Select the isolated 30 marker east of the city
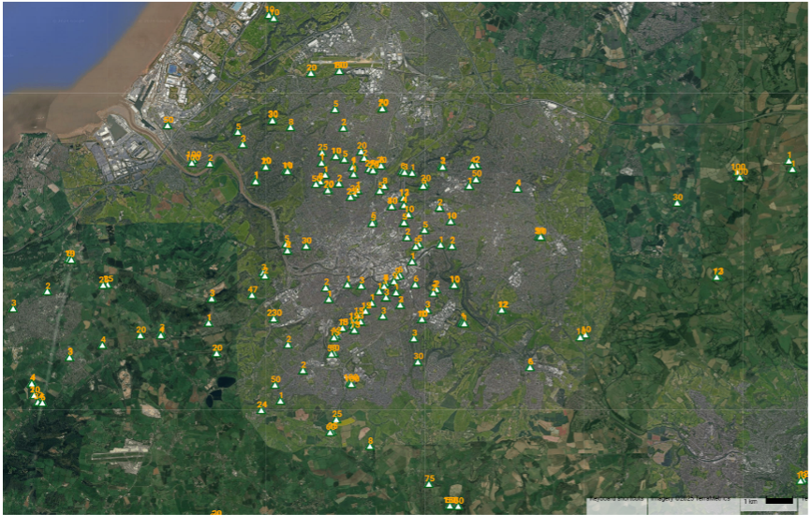The height and width of the screenshot is (515, 812). 677,202
